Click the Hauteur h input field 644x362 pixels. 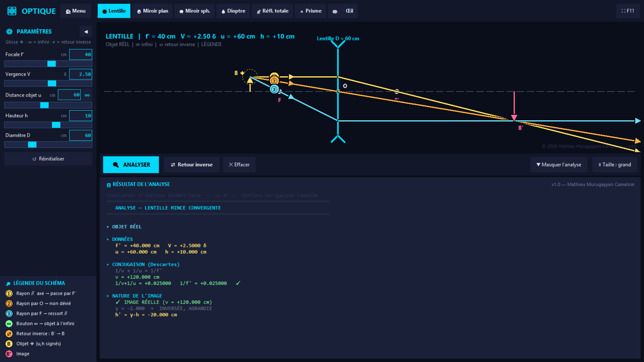point(80,116)
